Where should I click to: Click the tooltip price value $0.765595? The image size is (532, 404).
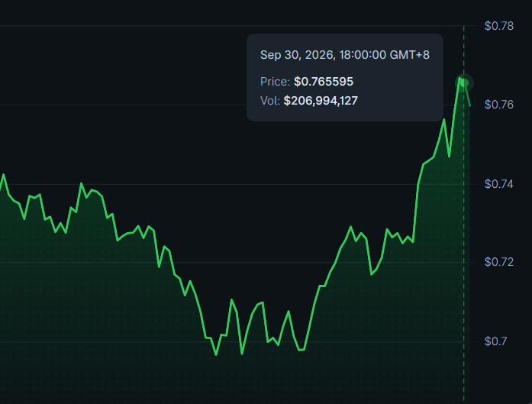(324, 82)
